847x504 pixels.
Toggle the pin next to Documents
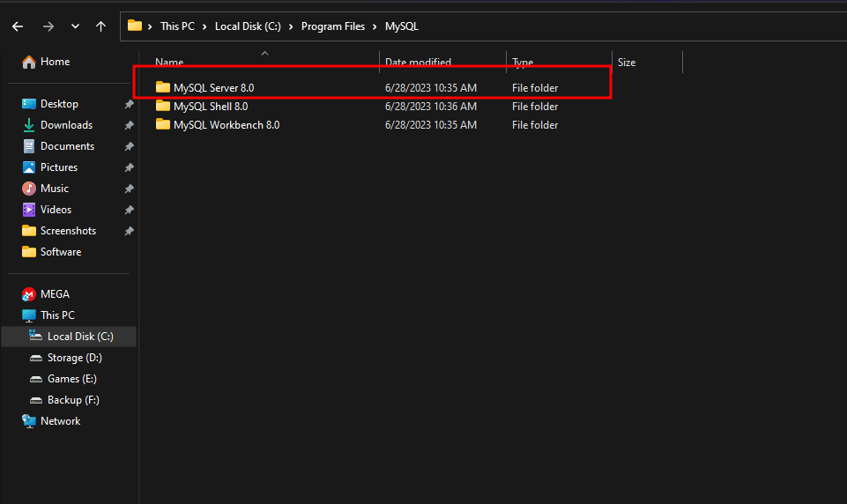(129, 146)
